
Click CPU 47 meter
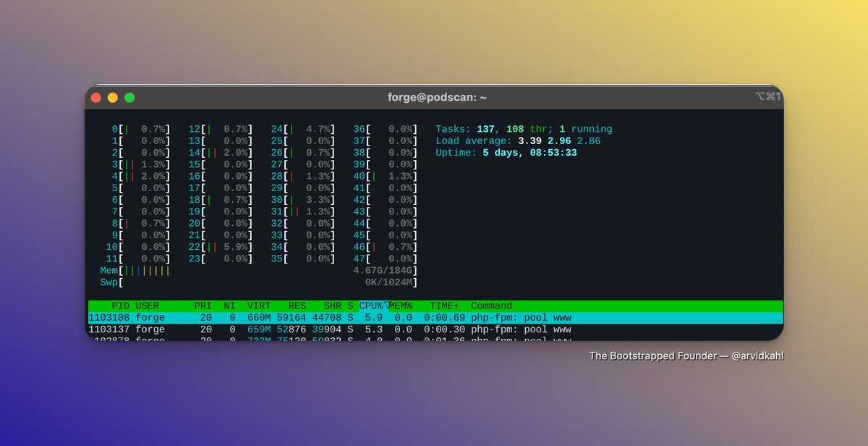pos(385,258)
